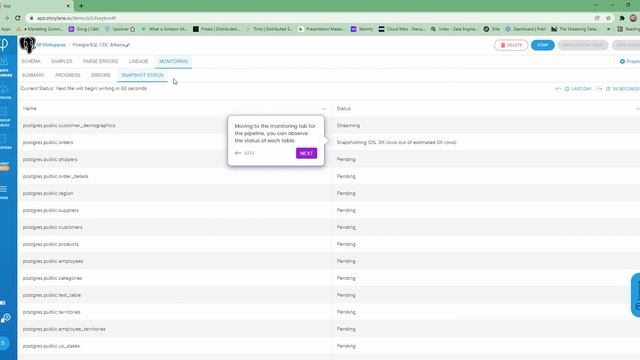Open the key settings sidebar icon

(x=5, y=318)
